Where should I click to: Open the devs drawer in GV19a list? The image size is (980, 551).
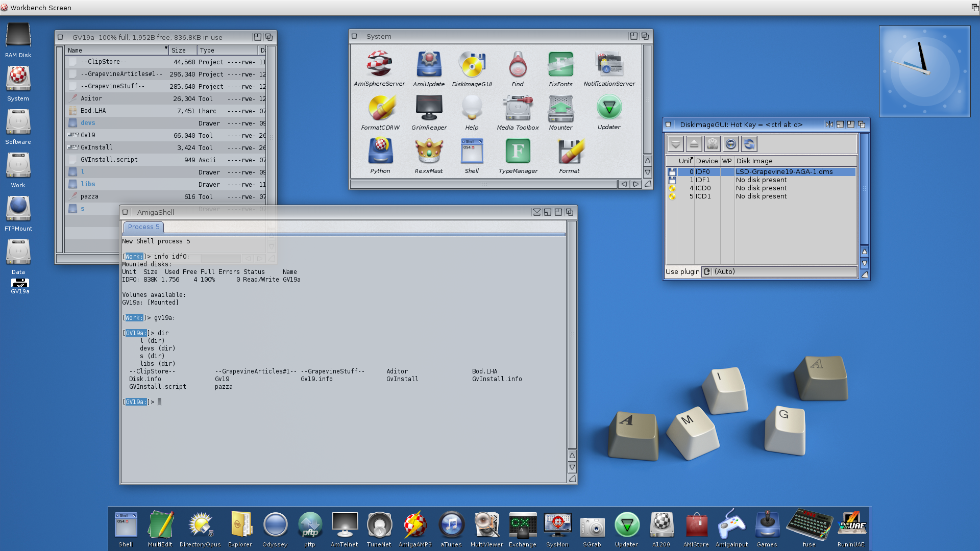[88, 123]
